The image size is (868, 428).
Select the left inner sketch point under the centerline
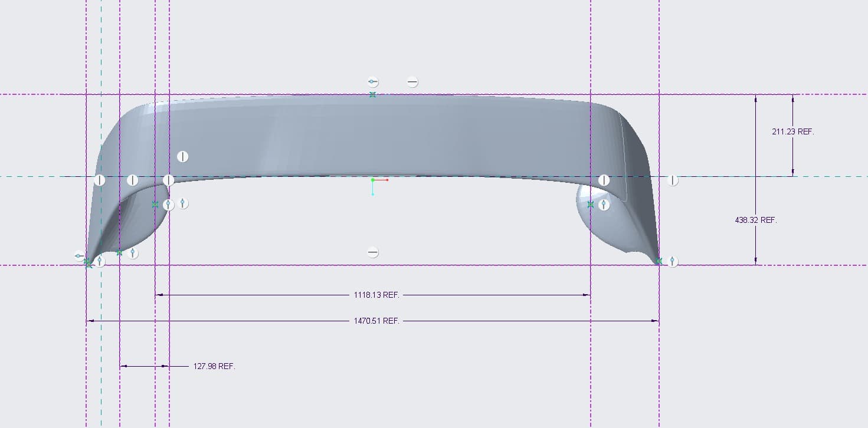(x=155, y=205)
